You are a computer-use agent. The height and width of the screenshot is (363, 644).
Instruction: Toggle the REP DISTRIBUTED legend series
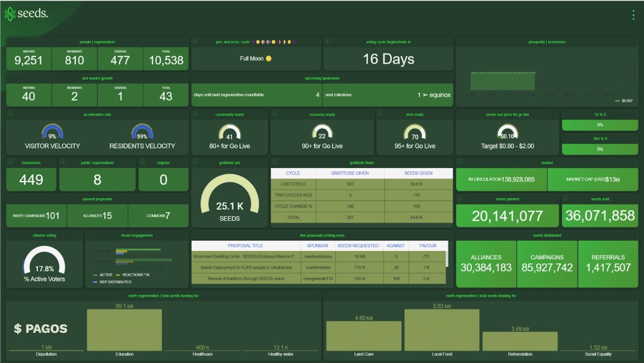point(112,282)
